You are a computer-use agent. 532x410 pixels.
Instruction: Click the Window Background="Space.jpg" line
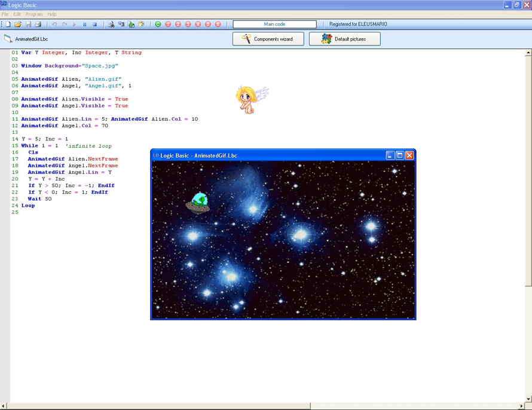tap(69, 66)
